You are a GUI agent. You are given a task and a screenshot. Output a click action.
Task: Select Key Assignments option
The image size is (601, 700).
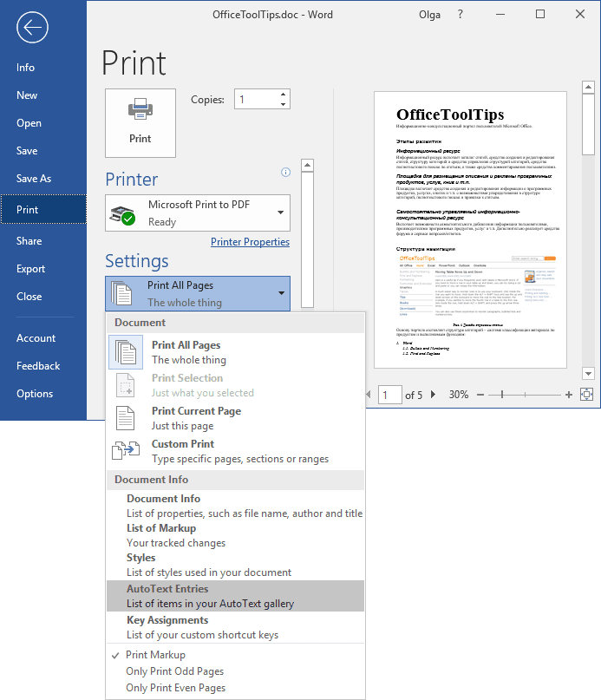pos(235,627)
